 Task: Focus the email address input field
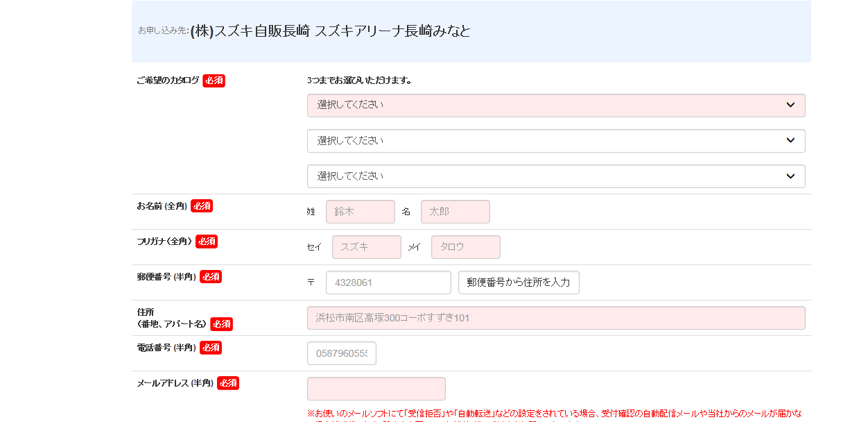coord(376,389)
